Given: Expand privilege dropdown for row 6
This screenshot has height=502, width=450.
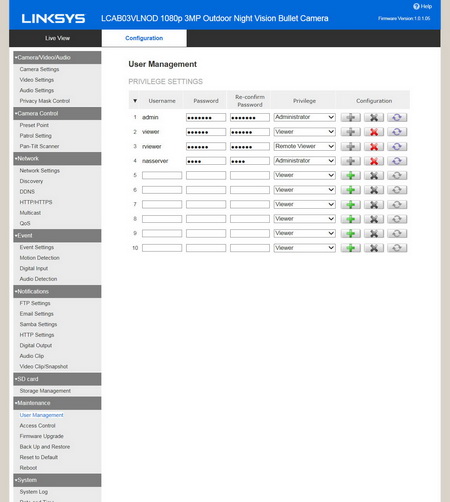Looking at the screenshot, I should pyautogui.click(x=304, y=190).
